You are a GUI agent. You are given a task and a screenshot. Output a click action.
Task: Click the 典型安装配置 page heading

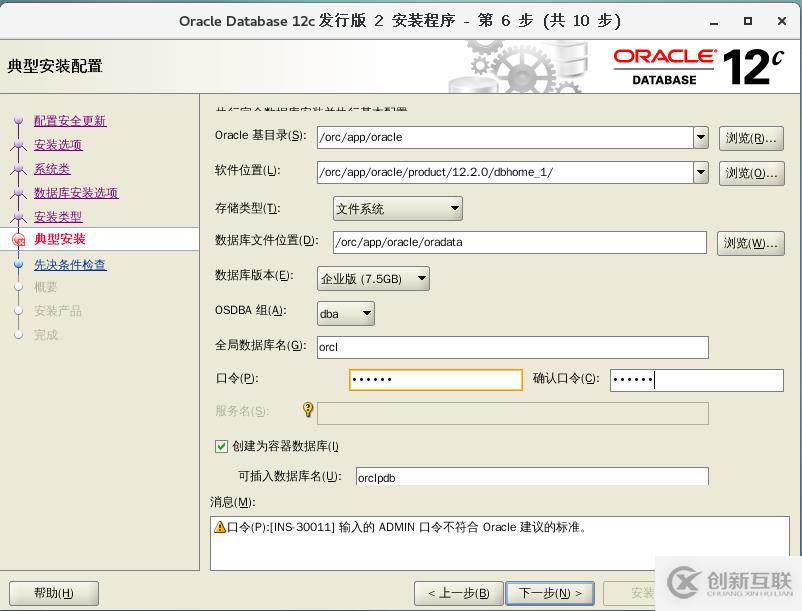pos(55,66)
